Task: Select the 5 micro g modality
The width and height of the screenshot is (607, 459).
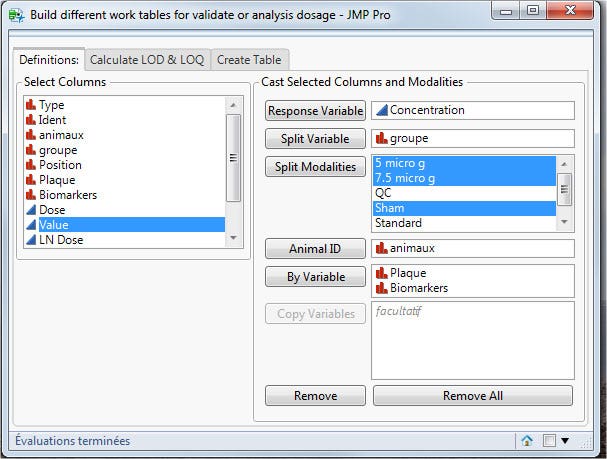Action: 465,163
